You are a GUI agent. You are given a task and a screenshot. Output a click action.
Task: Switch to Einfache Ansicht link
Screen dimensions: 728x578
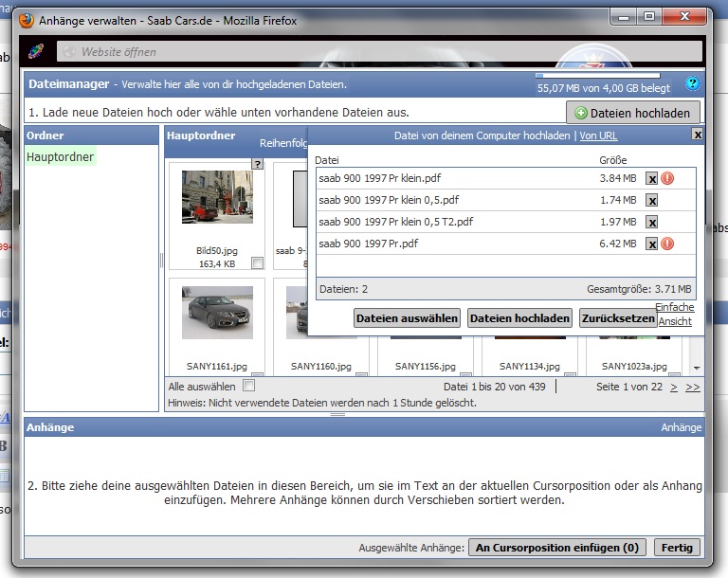pyautogui.click(x=675, y=315)
